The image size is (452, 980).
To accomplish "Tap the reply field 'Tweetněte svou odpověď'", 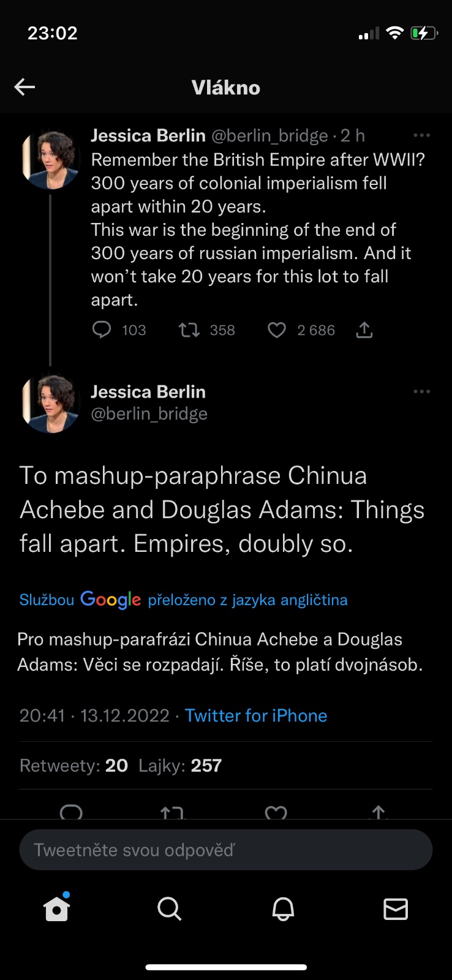I will click(x=226, y=850).
